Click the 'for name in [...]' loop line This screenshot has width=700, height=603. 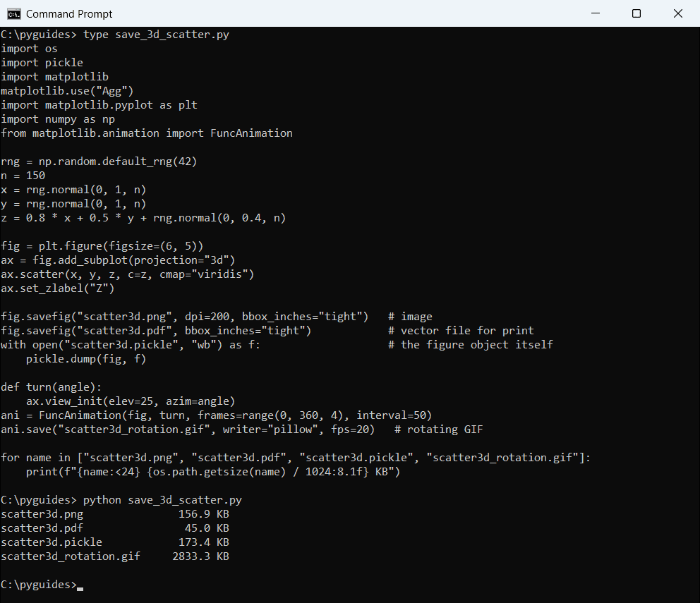[x=296, y=458]
